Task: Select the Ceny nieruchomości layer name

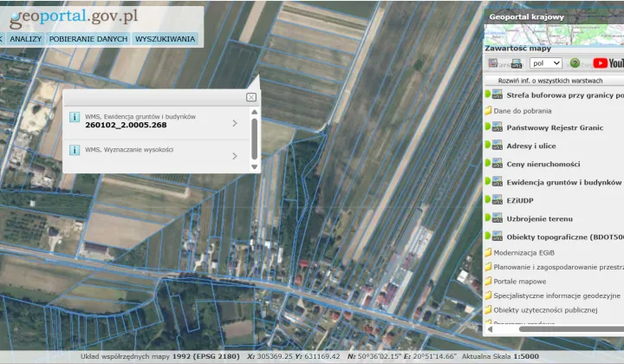Action: (543, 164)
